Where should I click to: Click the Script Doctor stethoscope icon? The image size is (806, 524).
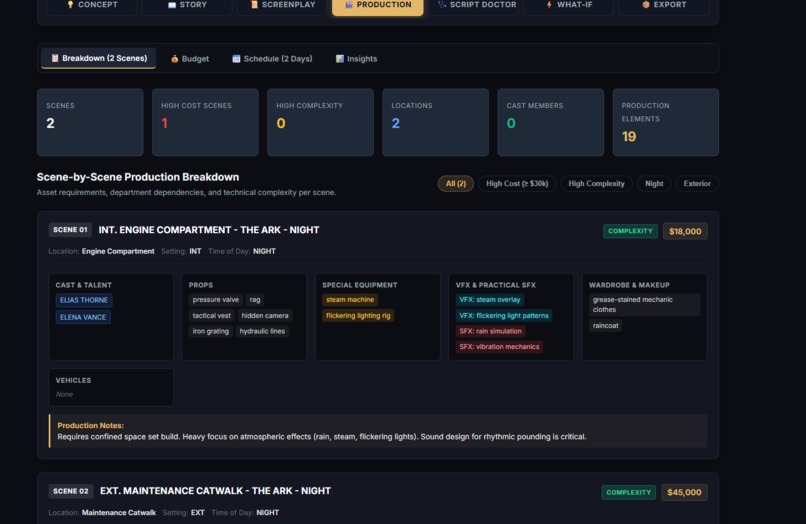coord(442,5)
